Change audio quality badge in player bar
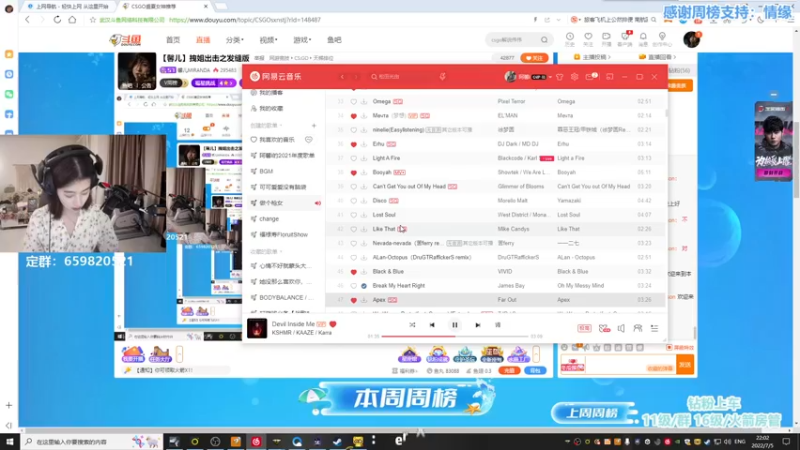The height and width of the screenshot is (450, 800). point(584,329)
